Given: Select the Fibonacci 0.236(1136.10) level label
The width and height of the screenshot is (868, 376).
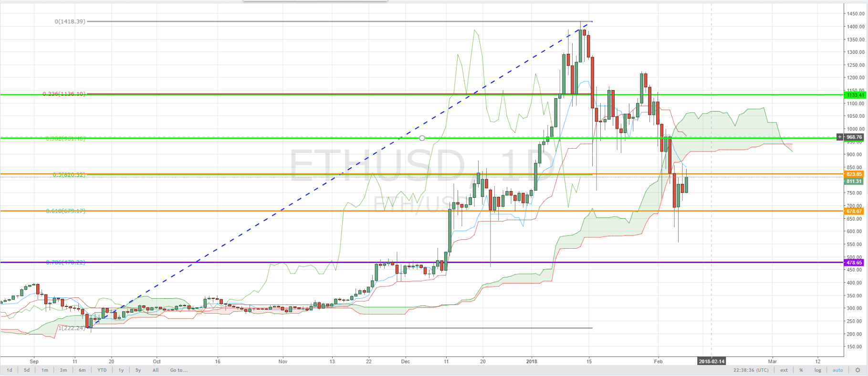Looking at the screenshot, I should coord(64,94).
